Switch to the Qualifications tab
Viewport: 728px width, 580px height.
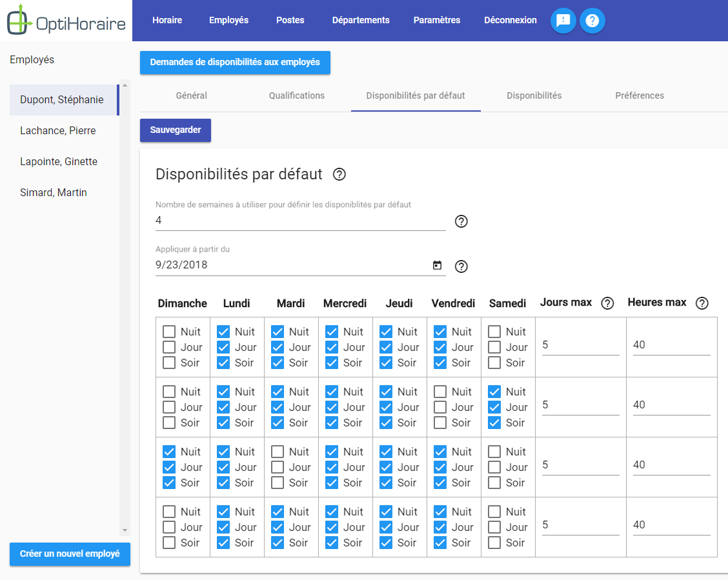[x=297, y=95]
